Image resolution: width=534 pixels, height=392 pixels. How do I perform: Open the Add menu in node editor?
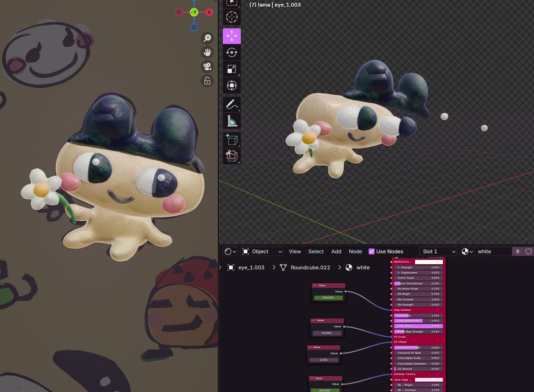tap(336, 251)
